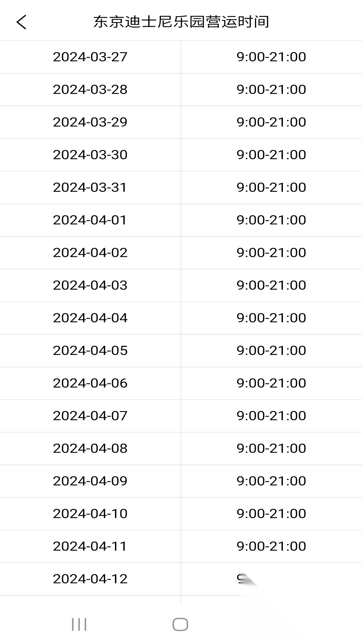Select the 2024-04-01 date row
This screenshot has height=644, width=362.
(x=90, y=220)
